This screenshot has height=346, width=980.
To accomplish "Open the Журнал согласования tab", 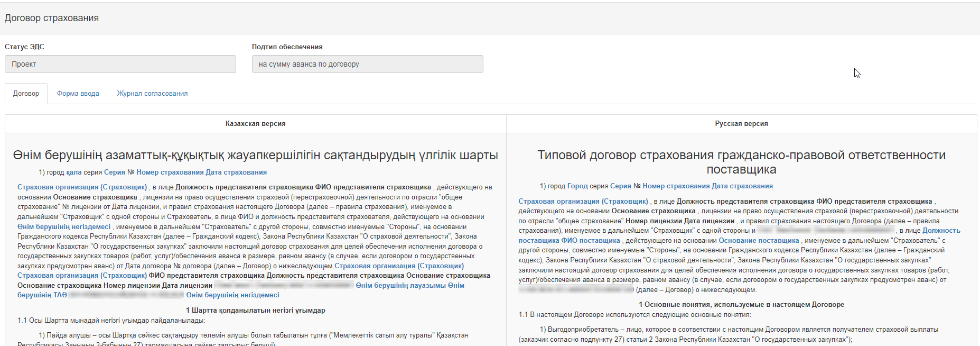I will click(x=152, y=94).
